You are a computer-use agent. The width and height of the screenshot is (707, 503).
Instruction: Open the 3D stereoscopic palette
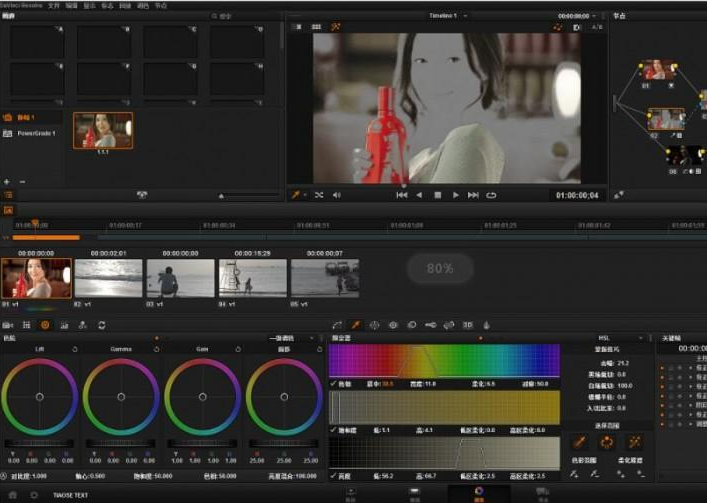coord(466,325)
